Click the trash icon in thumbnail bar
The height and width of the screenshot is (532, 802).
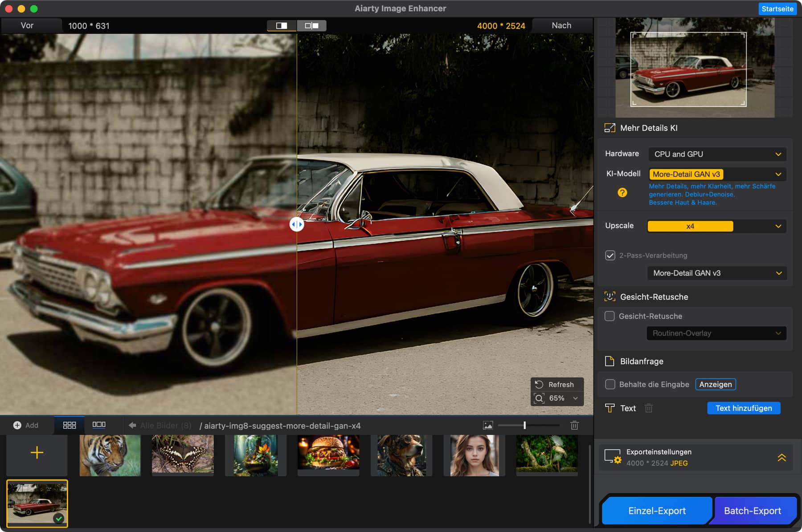click(x=574, y=425)
